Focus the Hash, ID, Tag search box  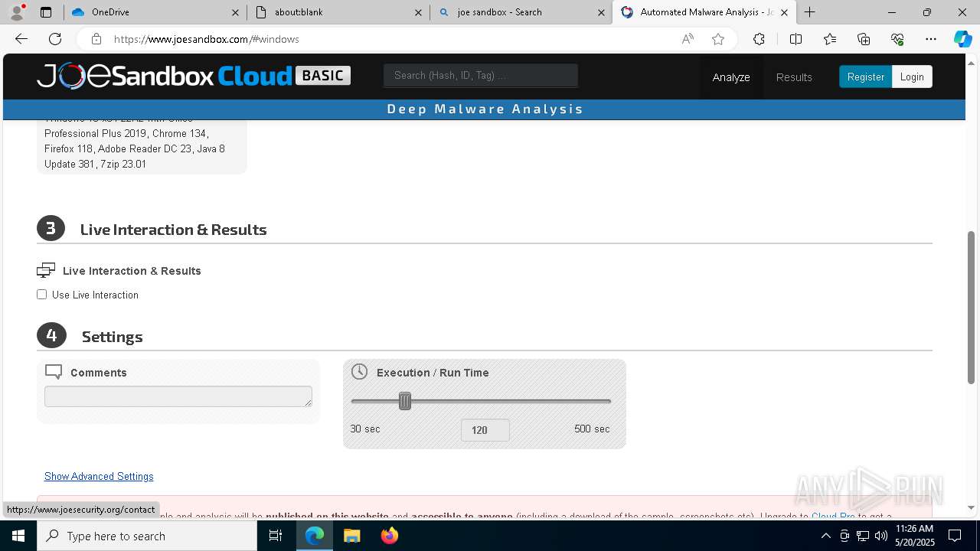(480, 75)
